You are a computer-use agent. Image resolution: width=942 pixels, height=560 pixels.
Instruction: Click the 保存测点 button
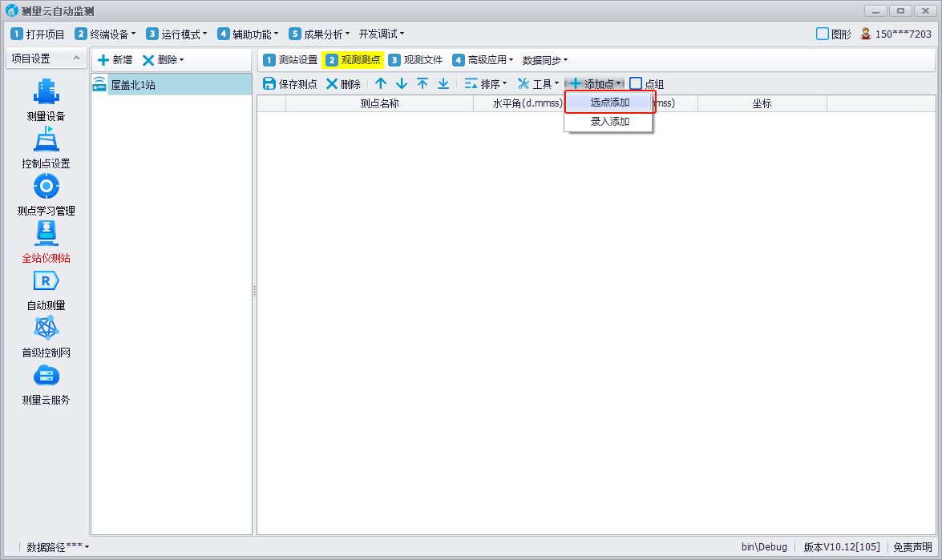[x=290, y=83]
